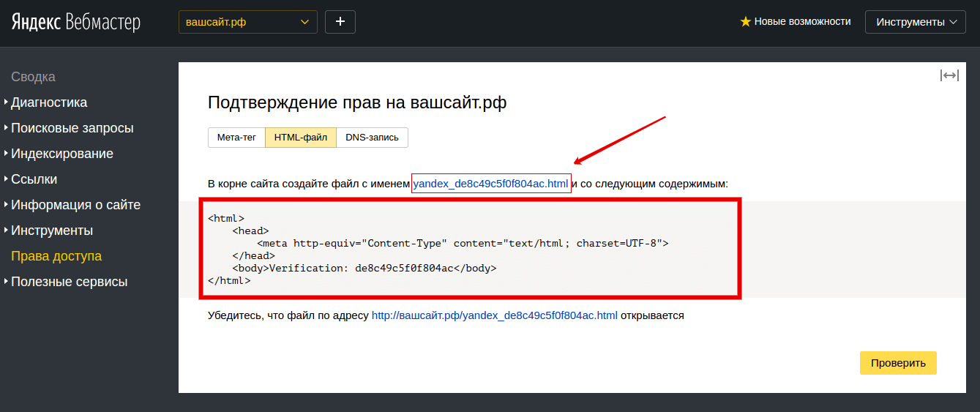Click the plus button to add site
The height and width of the screenshot is (412, 980).
(340, 22)
